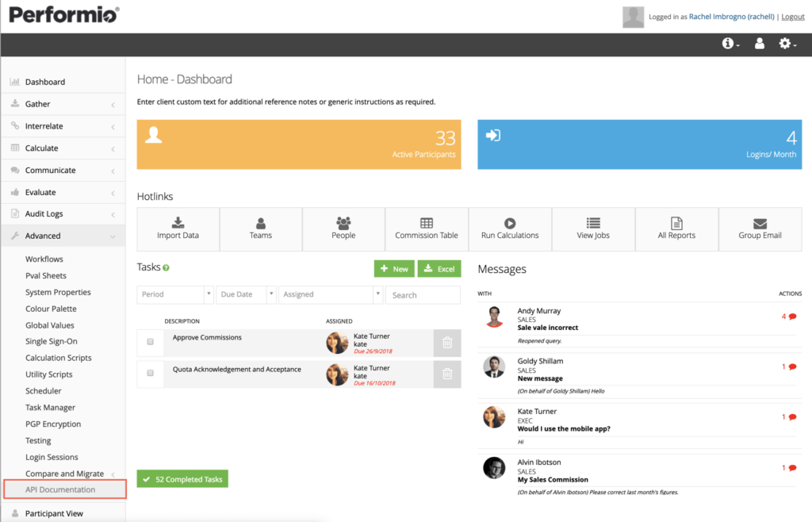Expand the Interrelate sidebar menu

[63, 126]
